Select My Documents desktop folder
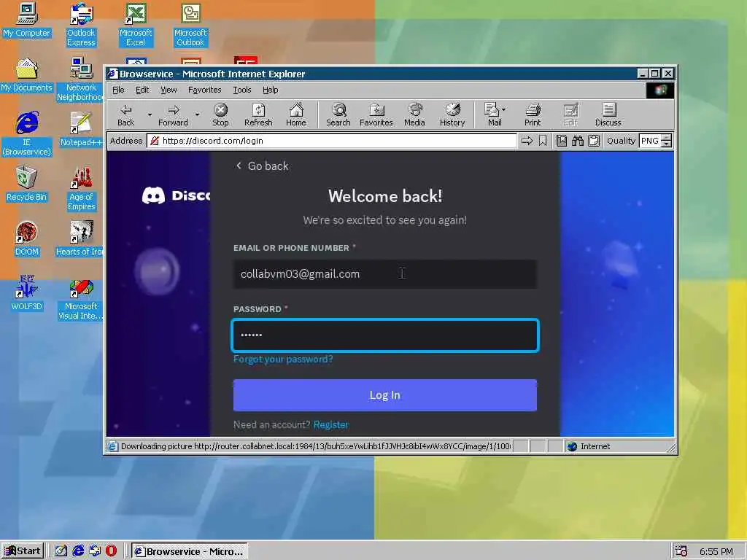Screen dimensions: 747x560 click(27, 75)
